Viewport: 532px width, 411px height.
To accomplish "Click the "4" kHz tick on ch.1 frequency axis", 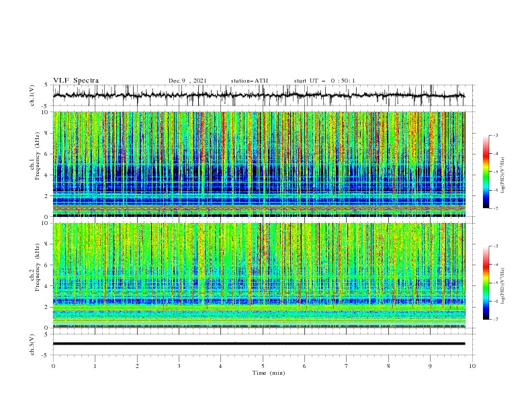I will tap(46, 175).
